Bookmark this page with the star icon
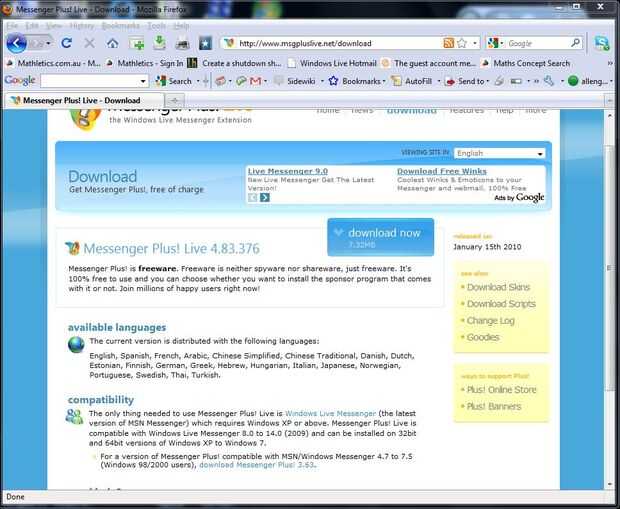This screenshot has height=509, width=620. tap(461, 43)
